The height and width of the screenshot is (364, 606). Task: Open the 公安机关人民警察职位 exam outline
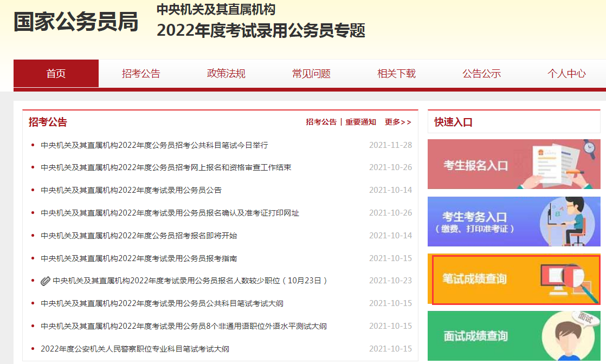tap(135, 349)
